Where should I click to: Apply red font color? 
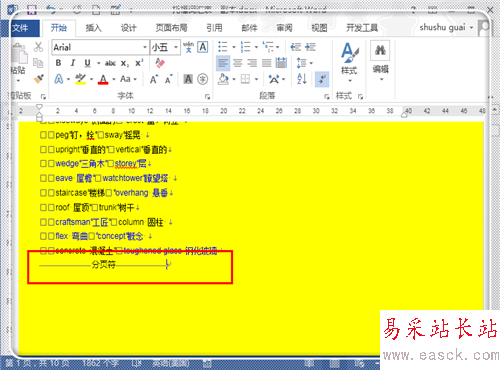[x=103, y=79]
